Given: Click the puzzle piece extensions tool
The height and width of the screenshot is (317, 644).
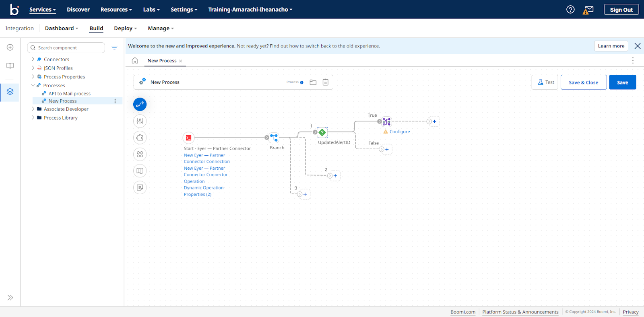Looking at the screenshot, I should pos(140,138).
